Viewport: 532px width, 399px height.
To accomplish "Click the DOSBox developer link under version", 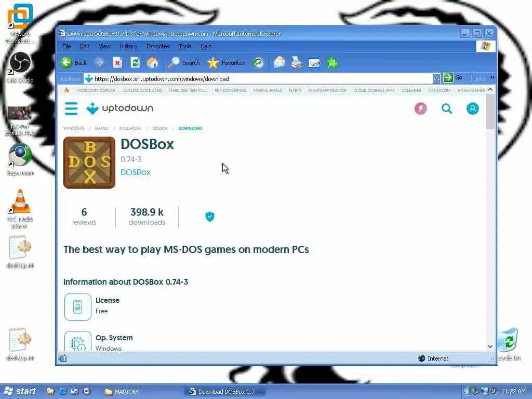I will (136, 172).
